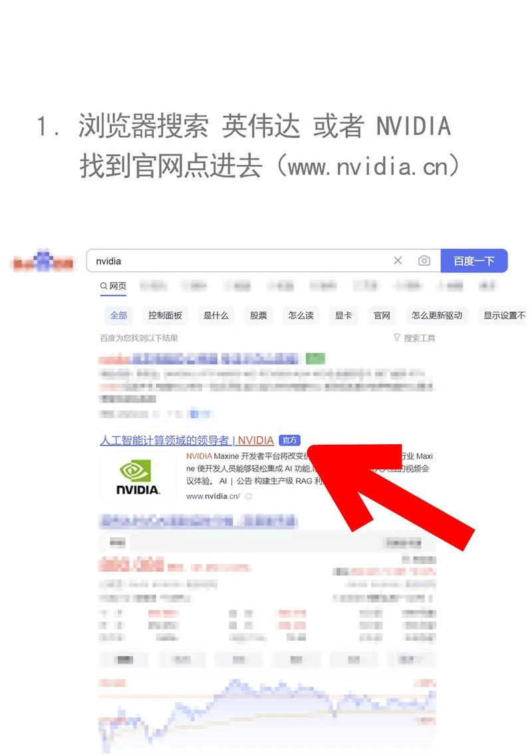Clear the search box with the X icon

[398, 261]
